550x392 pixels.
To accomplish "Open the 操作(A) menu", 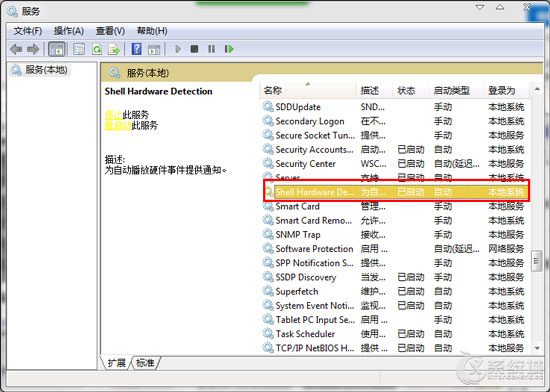I will [69, 31].
